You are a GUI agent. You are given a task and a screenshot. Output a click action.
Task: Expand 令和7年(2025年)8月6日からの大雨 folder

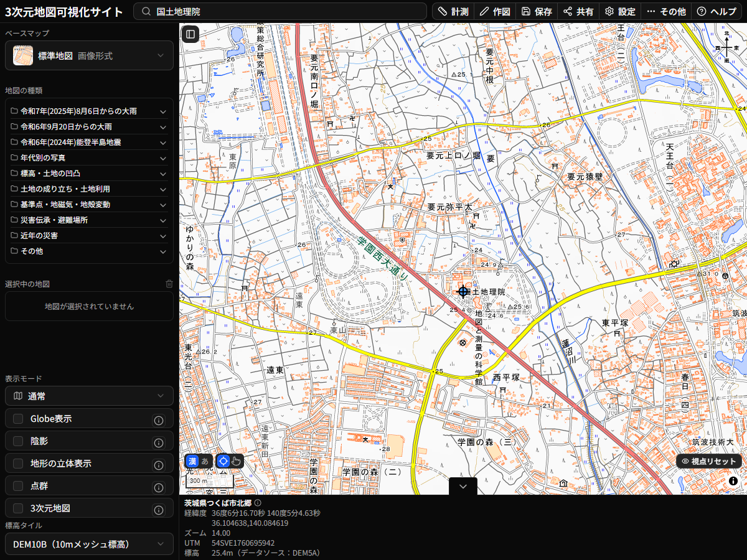pyautogui.click(x=89, y=111)
